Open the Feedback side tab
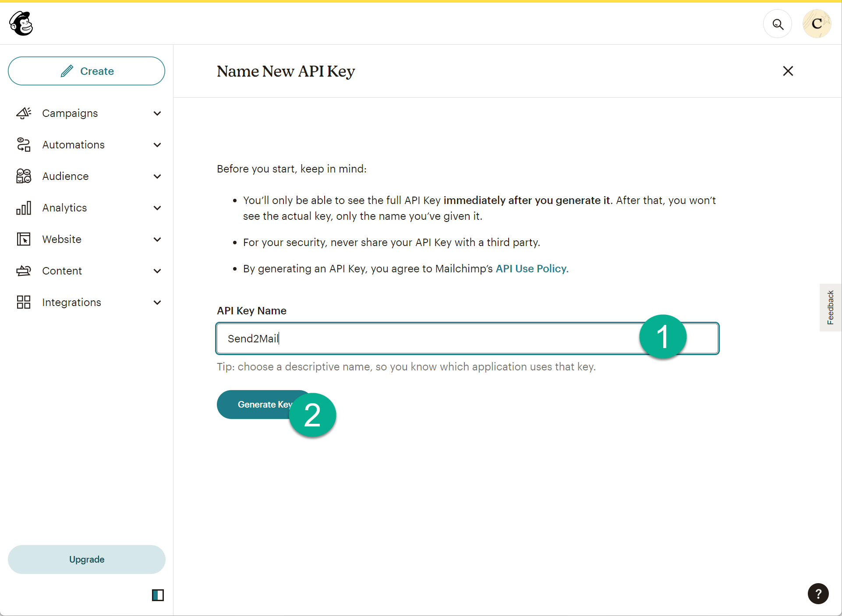The width and height of the screenshot is (842, 616). point(830,307)
